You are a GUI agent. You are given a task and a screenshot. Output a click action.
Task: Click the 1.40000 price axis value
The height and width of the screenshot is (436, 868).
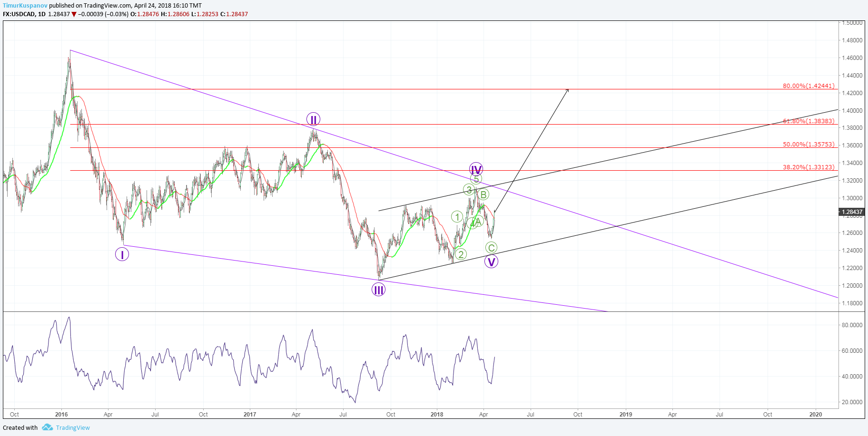pos(852,111)
